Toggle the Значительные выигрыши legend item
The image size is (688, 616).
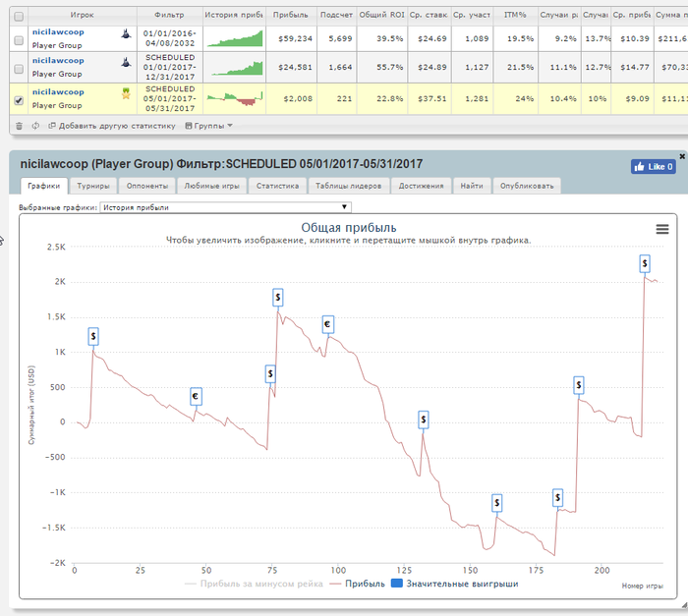click(455, 584)
